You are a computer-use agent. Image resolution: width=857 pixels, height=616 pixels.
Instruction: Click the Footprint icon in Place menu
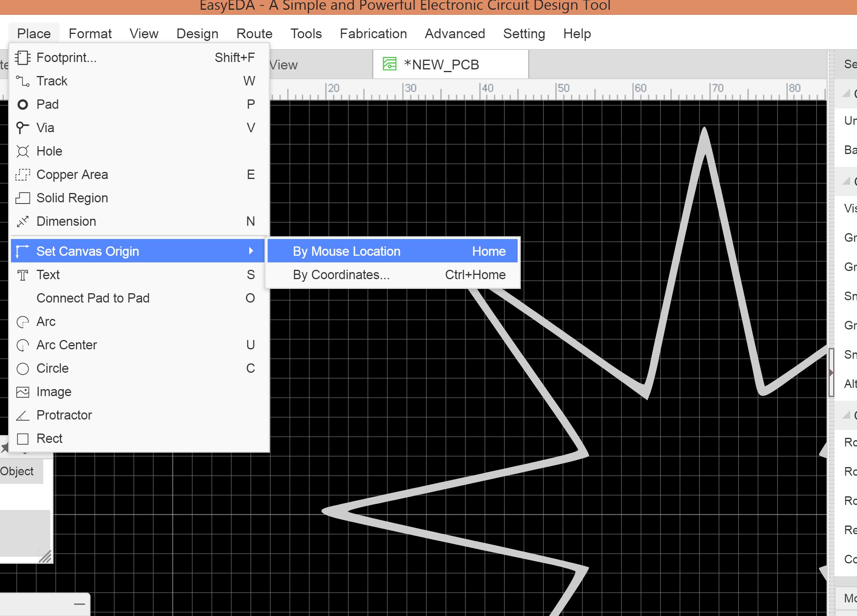(x=23, y=58)
